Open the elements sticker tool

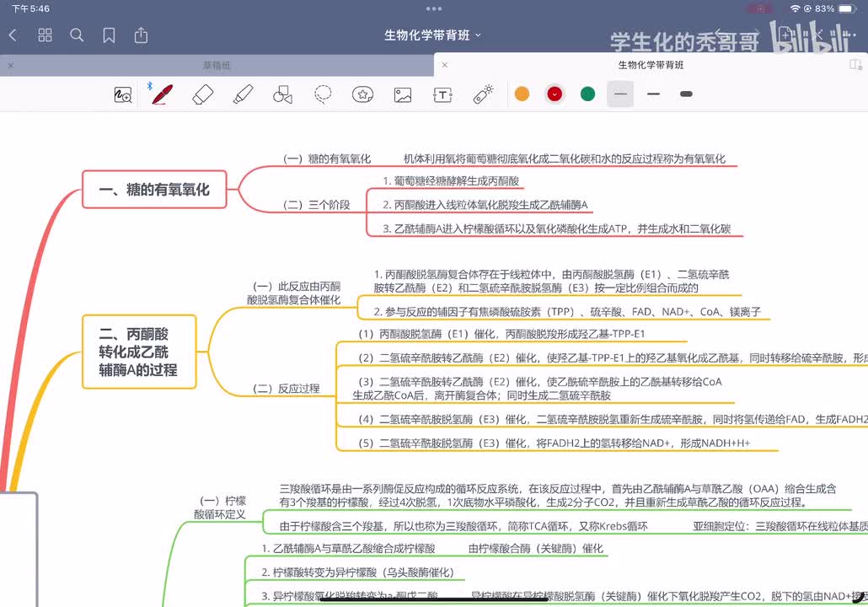pos(362,94)
